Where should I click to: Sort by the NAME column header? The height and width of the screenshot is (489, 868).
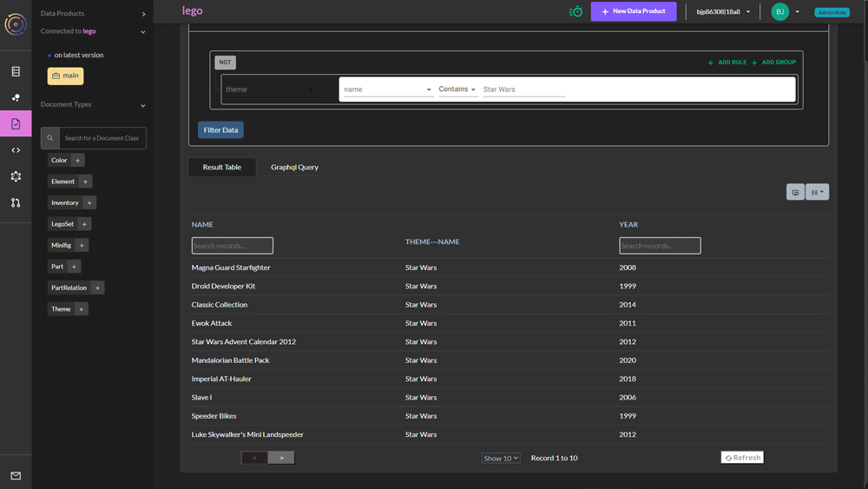point(202,224)
